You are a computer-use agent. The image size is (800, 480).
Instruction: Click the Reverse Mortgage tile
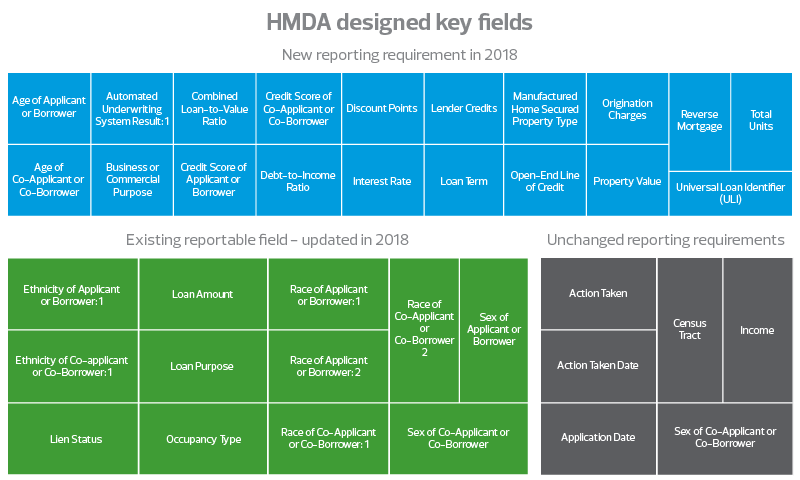699,121
